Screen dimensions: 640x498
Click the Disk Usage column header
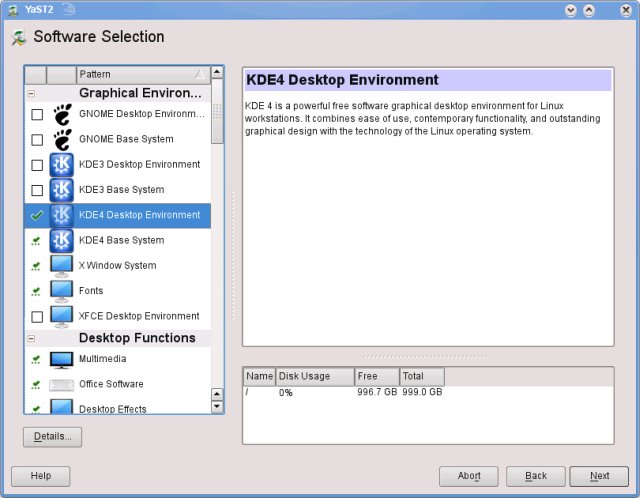pyautogui.click(x=315, y=376)
